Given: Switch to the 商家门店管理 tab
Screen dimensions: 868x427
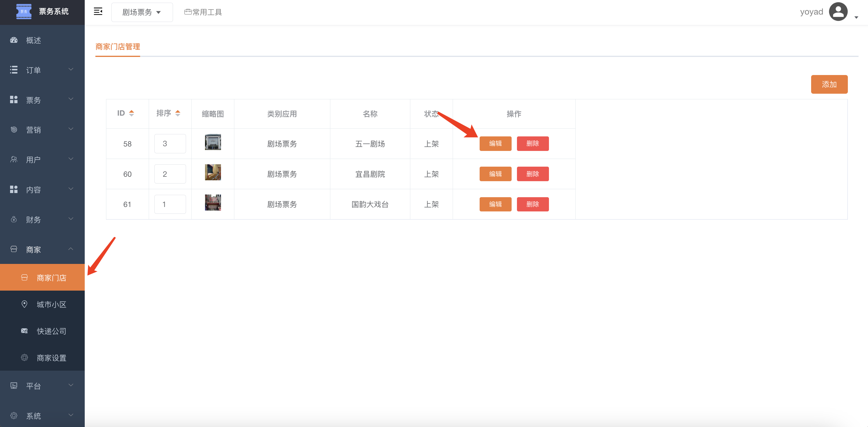Looking at the screenshot, I should [x=118, y=47].
